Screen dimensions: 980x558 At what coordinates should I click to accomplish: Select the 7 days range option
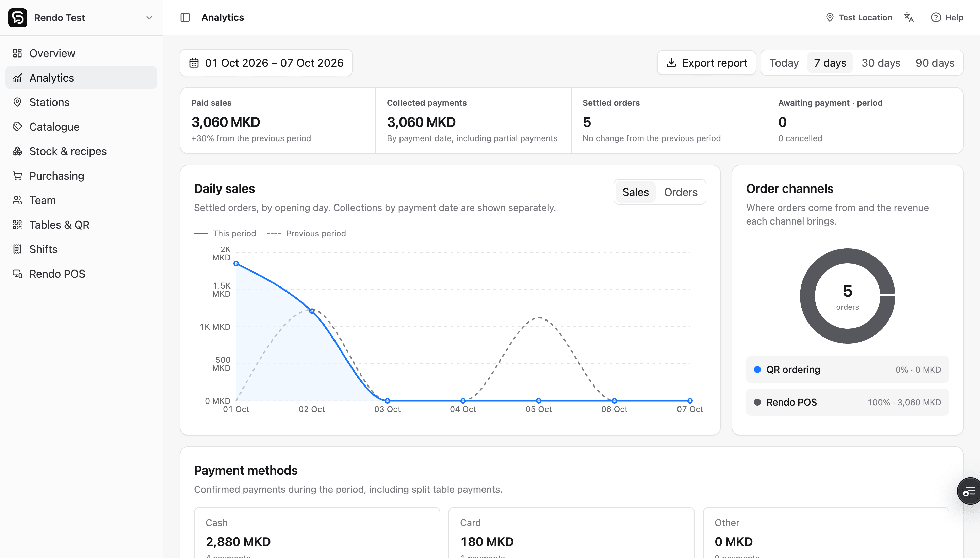tap(830, 63)
